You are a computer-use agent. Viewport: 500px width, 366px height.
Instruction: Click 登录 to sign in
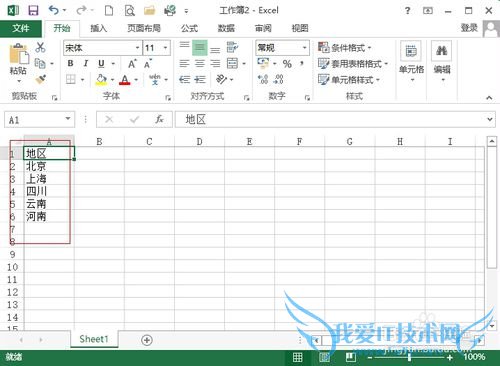click(x=469, y=28)
